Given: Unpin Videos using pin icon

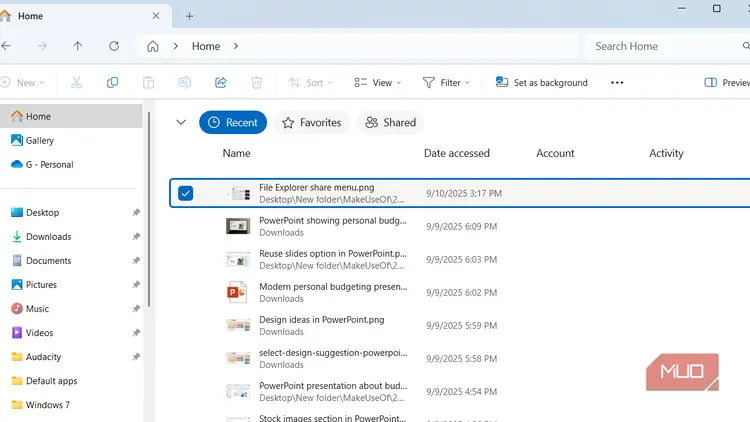Looking at the screenshot, I should [x=136, y=333].
